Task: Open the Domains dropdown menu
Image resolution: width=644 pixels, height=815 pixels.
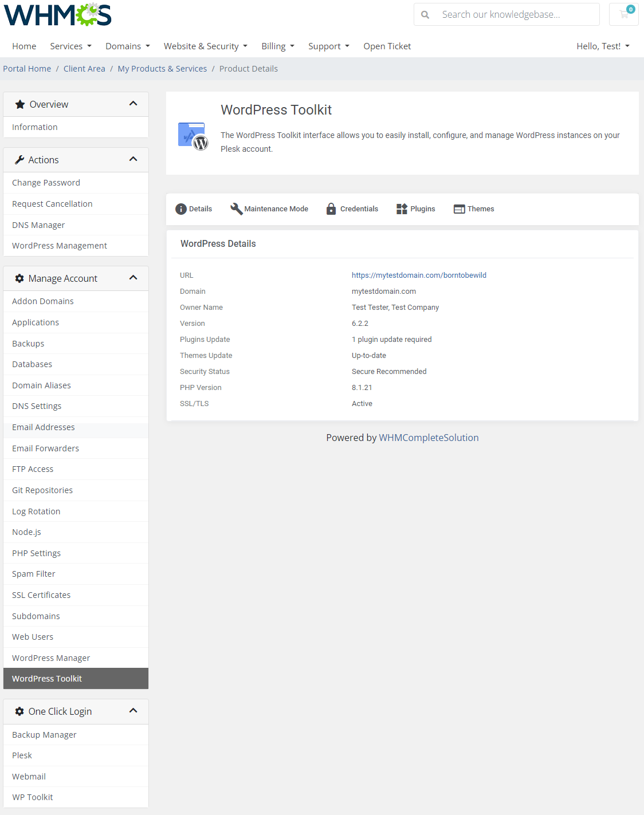Action: (x=127, y=46)
